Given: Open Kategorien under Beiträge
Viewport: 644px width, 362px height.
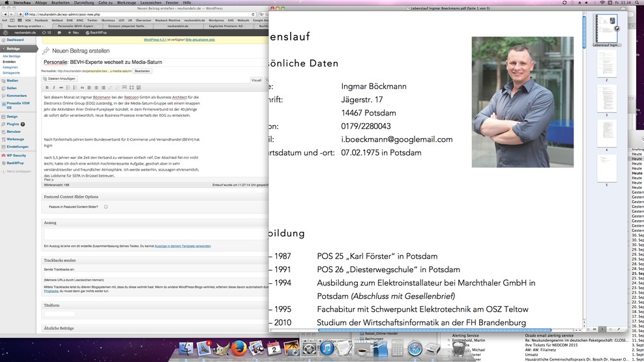Looking at the screenshot, I should pos(10,67).
